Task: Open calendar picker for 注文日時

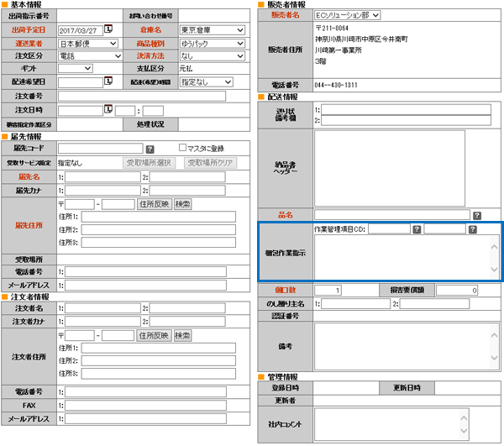Action: [x=108, y=109]
